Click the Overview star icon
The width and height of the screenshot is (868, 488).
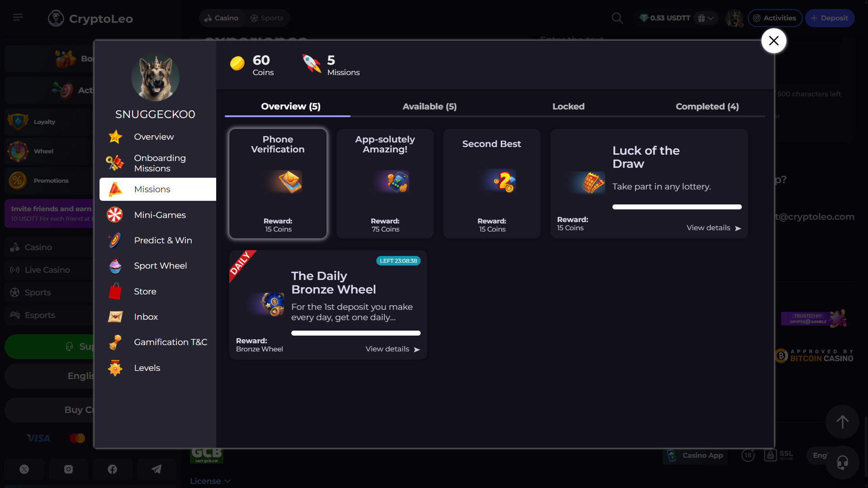coord(115,137)
